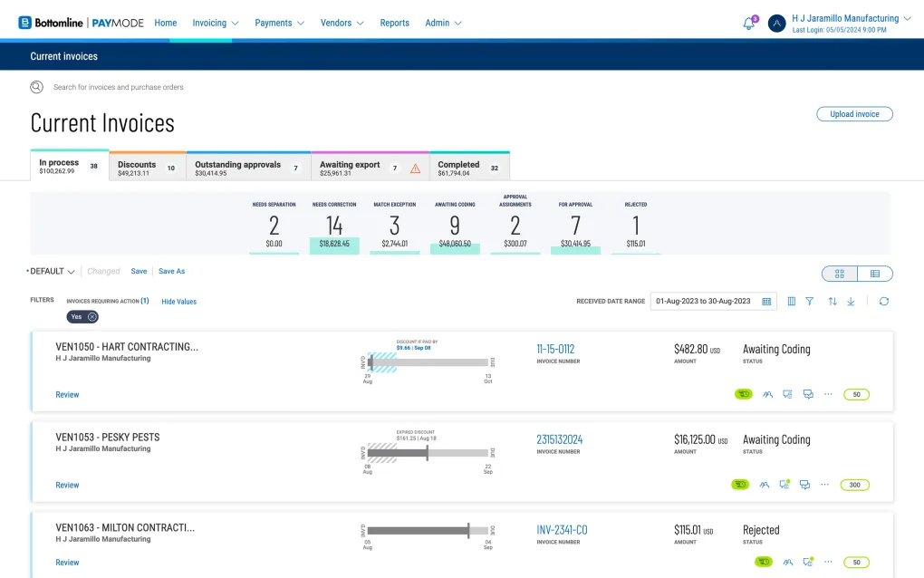Open the column chooser icon

click(x=792, y=302)
